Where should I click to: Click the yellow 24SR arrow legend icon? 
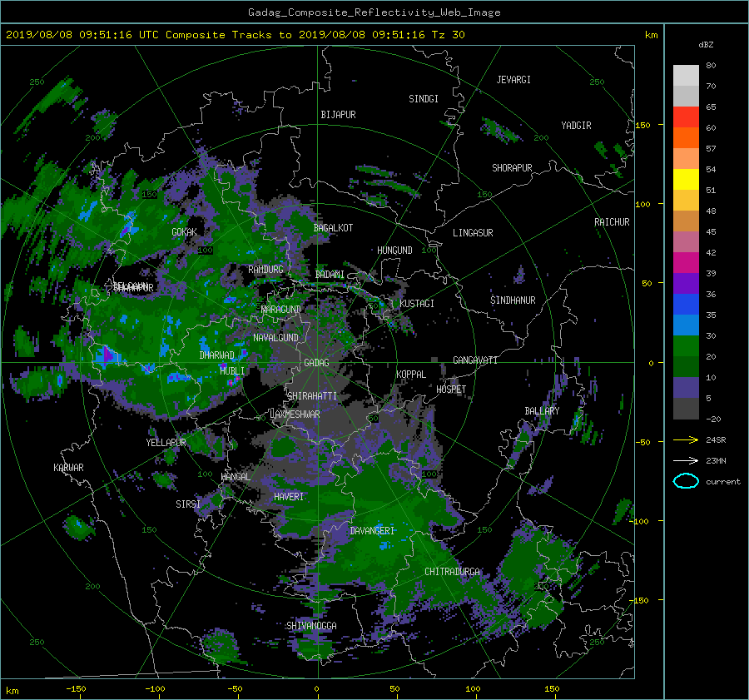[686, 439]
